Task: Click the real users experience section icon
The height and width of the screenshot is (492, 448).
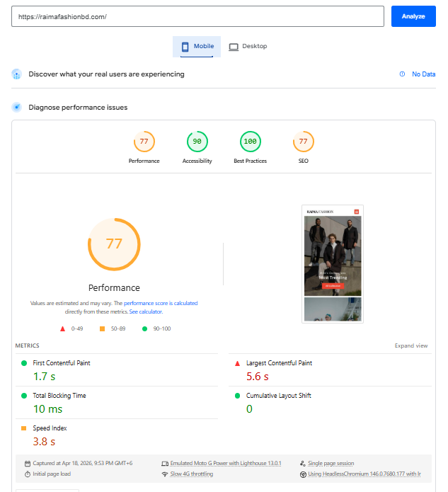Action: [16, 74]
